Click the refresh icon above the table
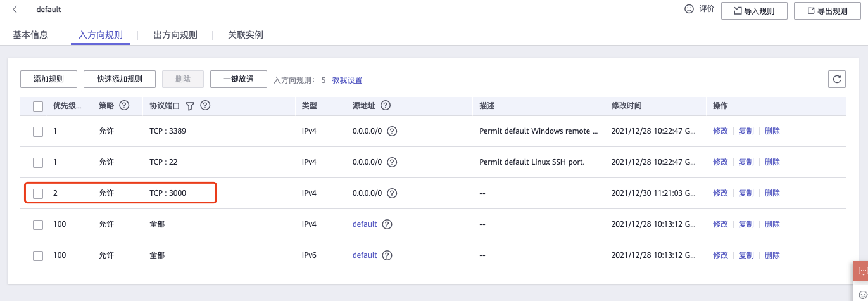 pyautogui.click(x=836, y=79)
